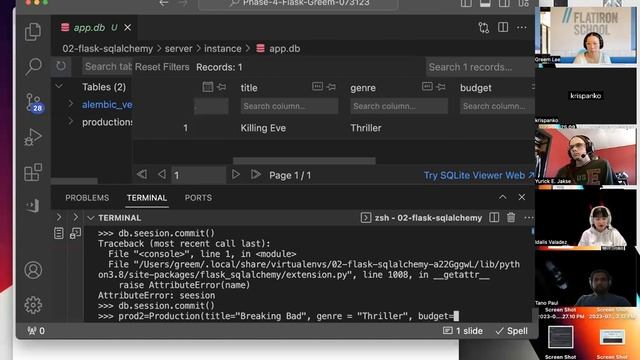Screen dimensions: 640x360
Task: Select the TERMINAL tab
Action: (147, 198)
